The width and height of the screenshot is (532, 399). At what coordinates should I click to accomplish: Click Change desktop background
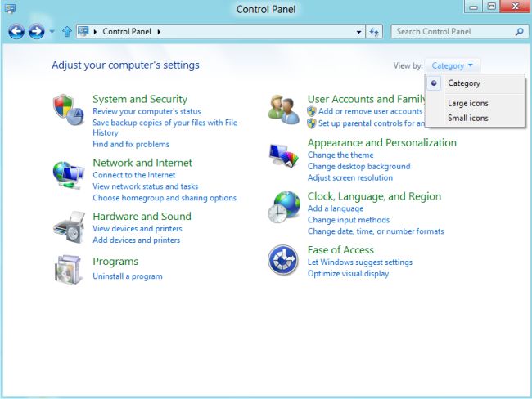click(359, 167)
